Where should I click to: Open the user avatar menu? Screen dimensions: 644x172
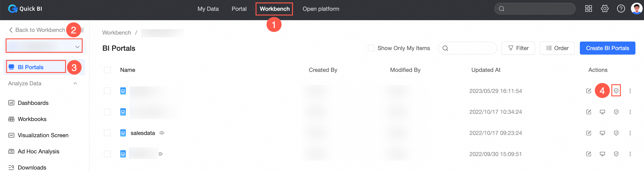click(637, 9)
